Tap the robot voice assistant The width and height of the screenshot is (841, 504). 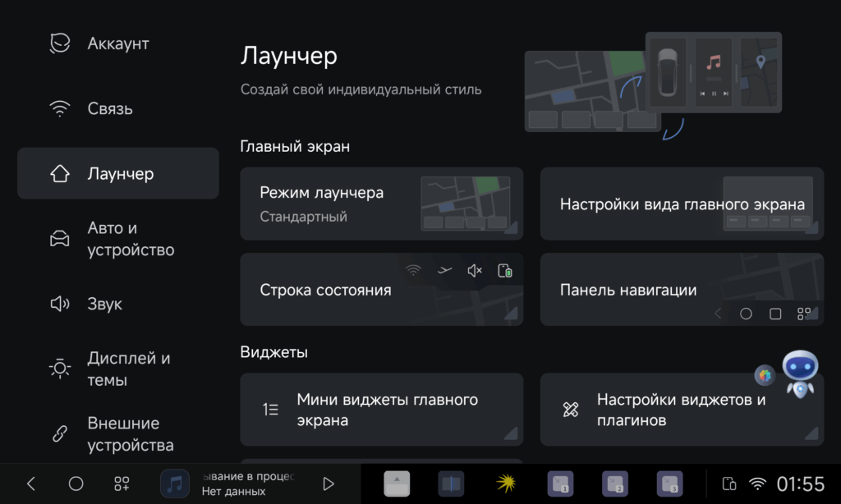(800, 373)
